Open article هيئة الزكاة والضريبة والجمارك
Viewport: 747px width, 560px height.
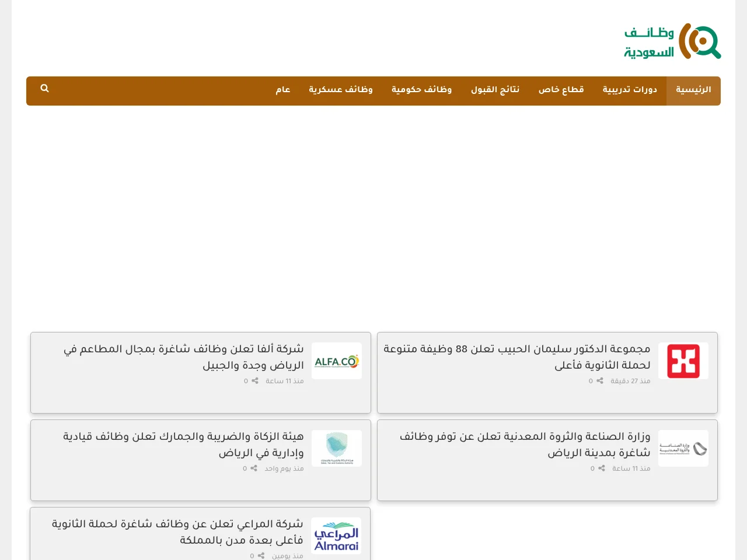[x=183, y=444]
